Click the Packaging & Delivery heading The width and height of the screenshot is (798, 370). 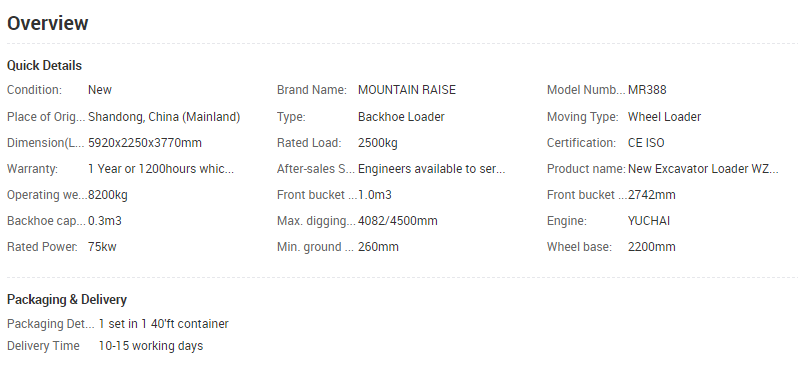(x=67, y=300)
